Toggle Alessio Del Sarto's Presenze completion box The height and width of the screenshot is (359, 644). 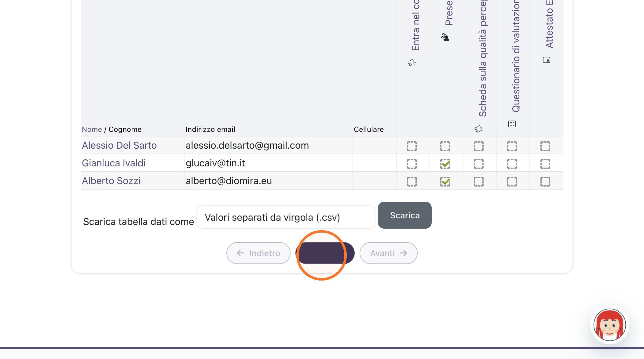click(x=445, y=146)
